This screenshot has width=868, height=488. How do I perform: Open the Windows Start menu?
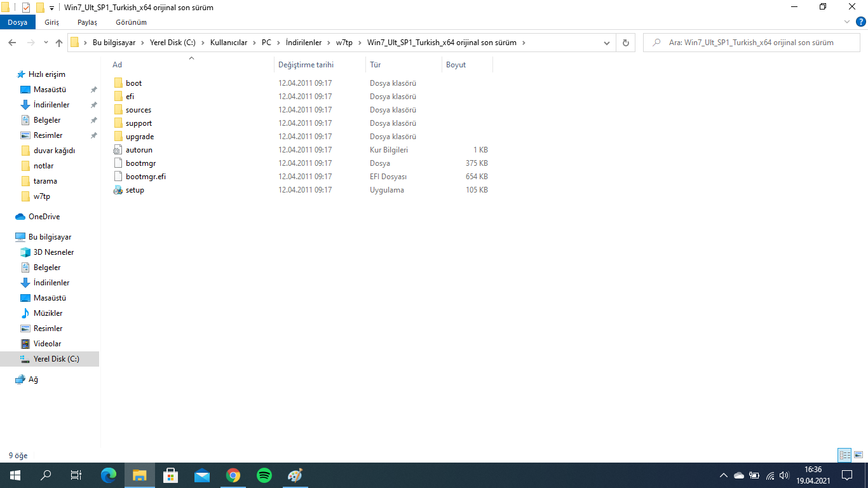coord(15,475)
